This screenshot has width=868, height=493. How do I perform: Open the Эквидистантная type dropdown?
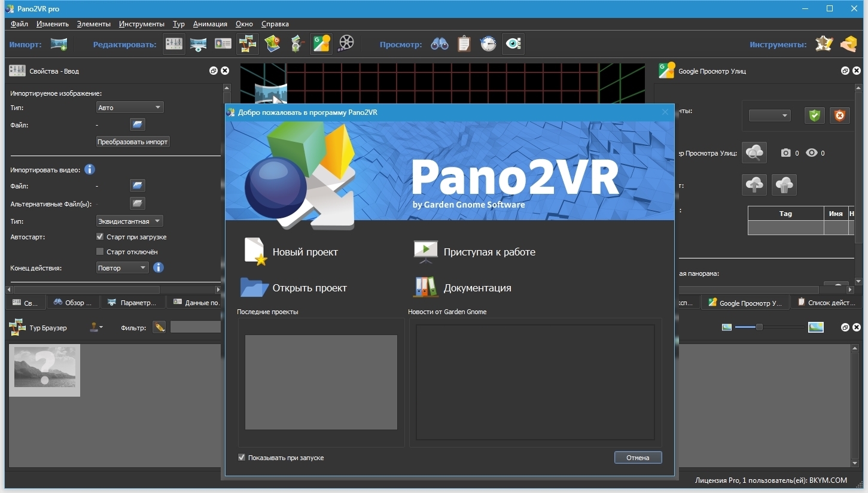130,221
